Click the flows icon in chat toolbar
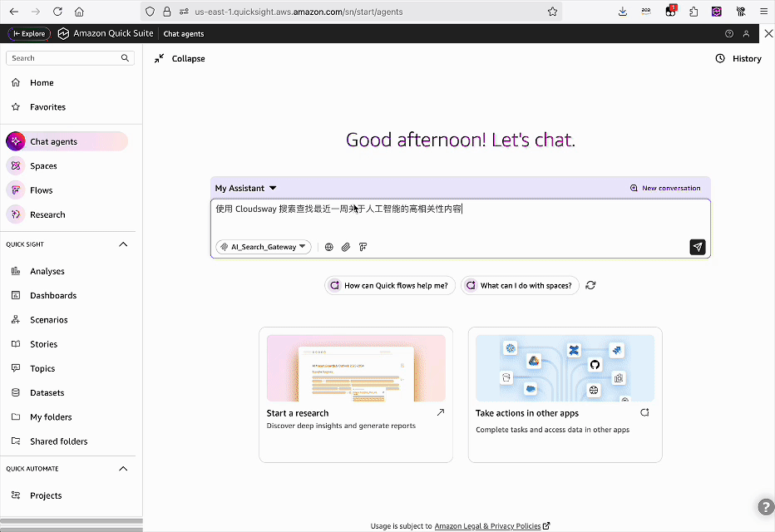The height and width of the screenshot is (532, 775). (x=363, y=247)
